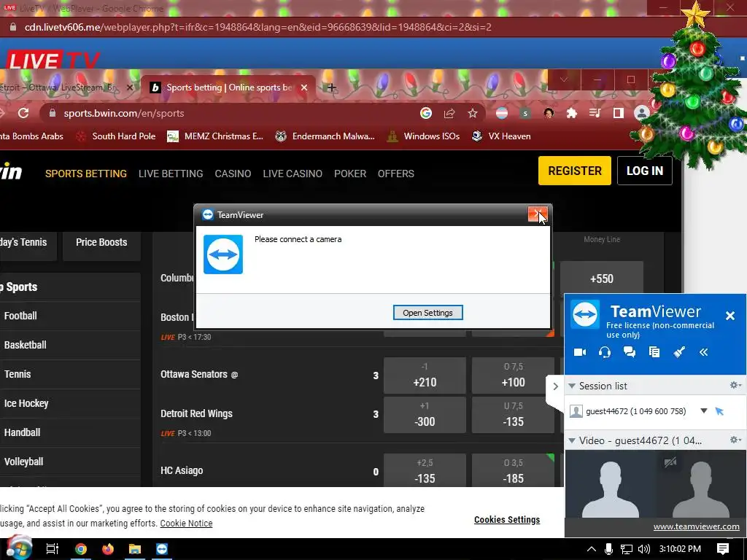Image resolution: width=747 pixels, height=560 pixels.
Task: Open Firefox from the taskbar
Action: (108, 549)
